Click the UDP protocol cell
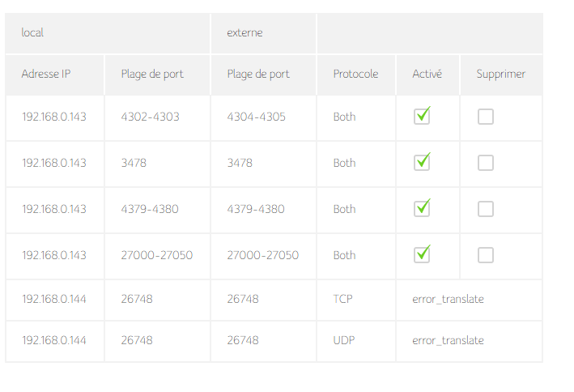This screenshot has height=392, width=574. tap(344, 340)
